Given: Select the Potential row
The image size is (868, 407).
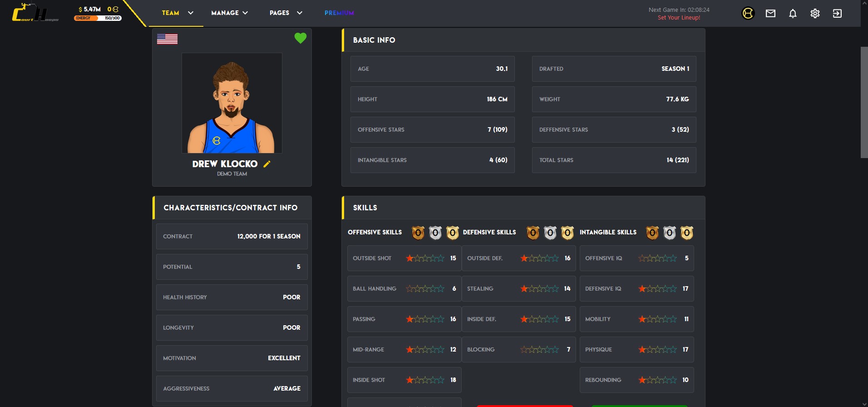Looking at the screenshot, I should pos(232,267).
